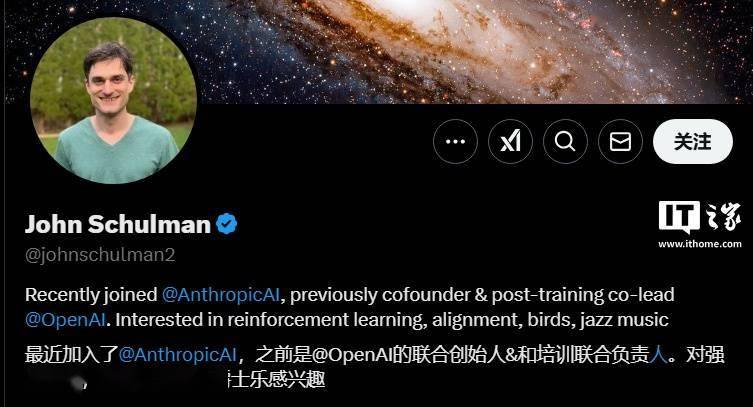The height and width of the screenshot is (407, 753).
Task: Open the @OpenAI link in the English bio
Action: [65, 320]
